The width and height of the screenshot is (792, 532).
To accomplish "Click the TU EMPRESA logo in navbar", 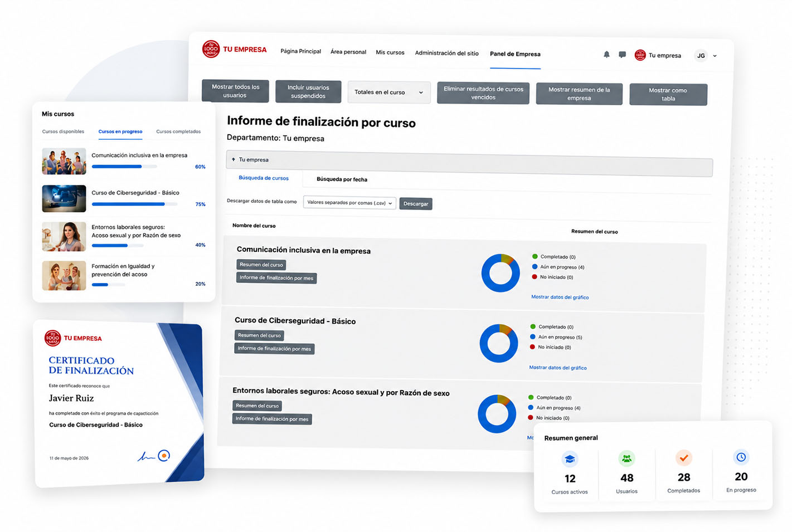I will (x=234, y=50).
